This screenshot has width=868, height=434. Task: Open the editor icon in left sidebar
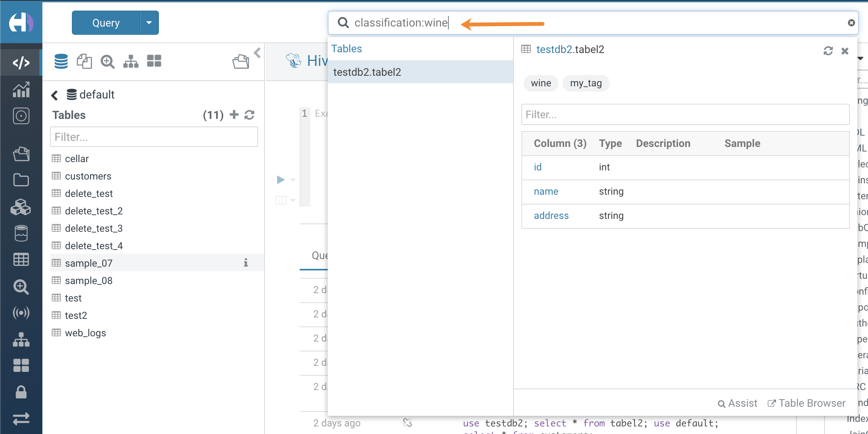[21, 62]
